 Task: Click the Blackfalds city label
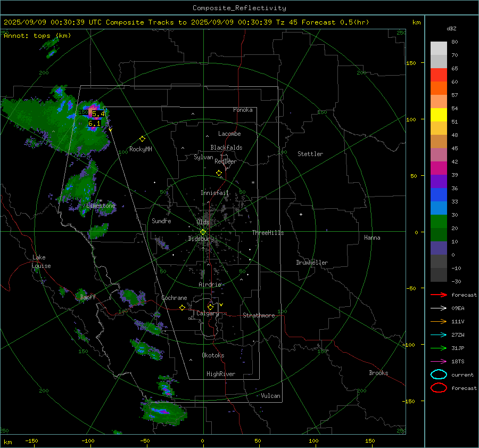pos(226,148)
